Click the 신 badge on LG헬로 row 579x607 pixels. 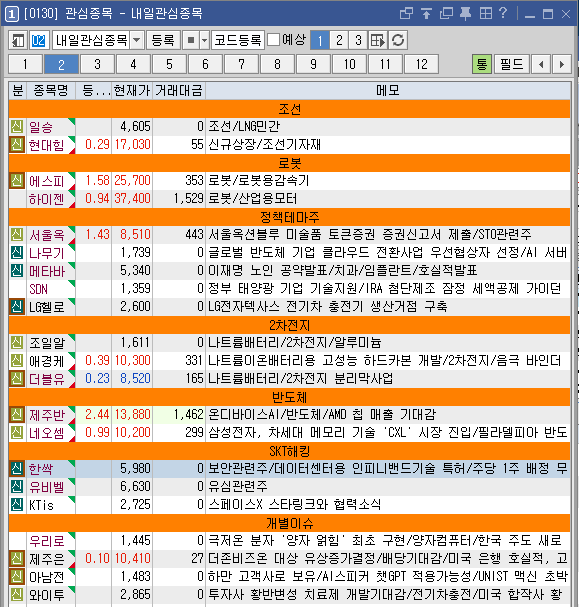[x=17, y=307]
